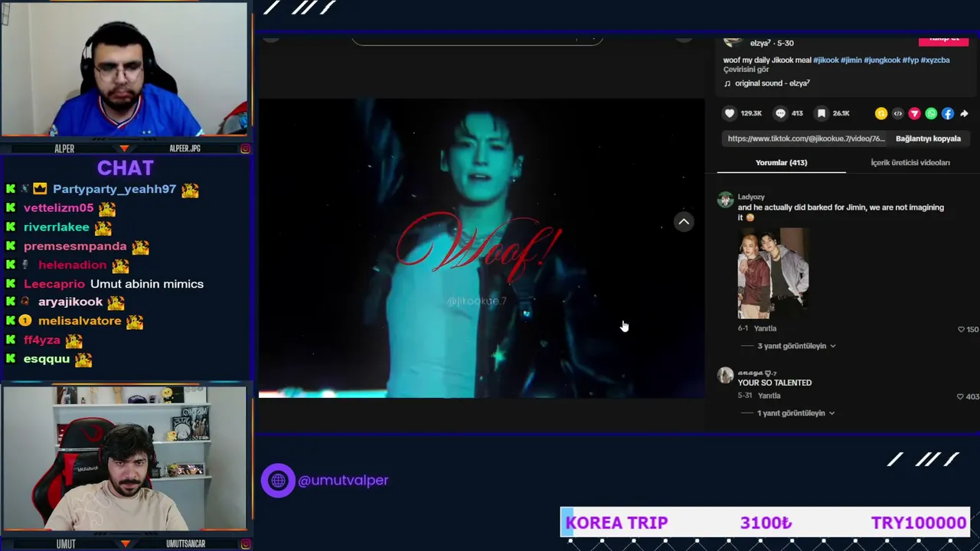Click the 3100₺ donation amount
Viewport: 980px width, 551px height.
pyautogui.click(x=766, y=523)
